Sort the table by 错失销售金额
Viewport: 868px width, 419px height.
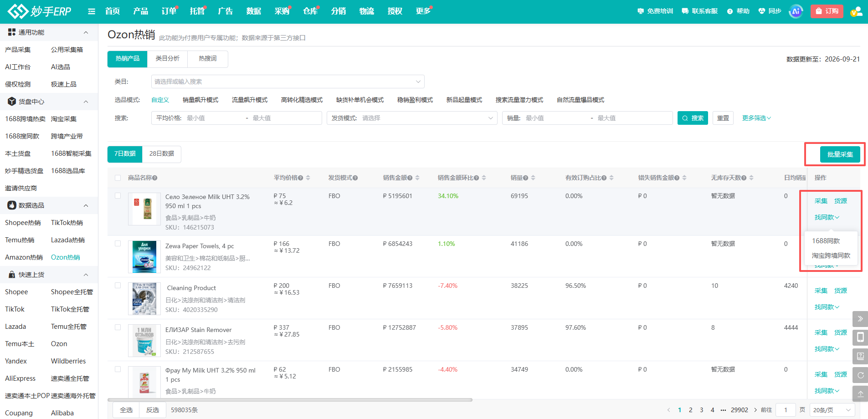coord(684,178)
